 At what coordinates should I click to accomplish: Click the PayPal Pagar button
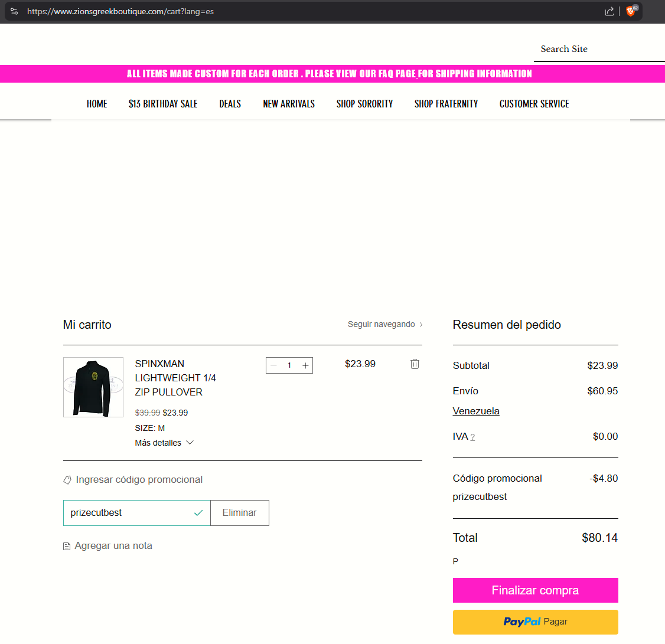point(535,622)
